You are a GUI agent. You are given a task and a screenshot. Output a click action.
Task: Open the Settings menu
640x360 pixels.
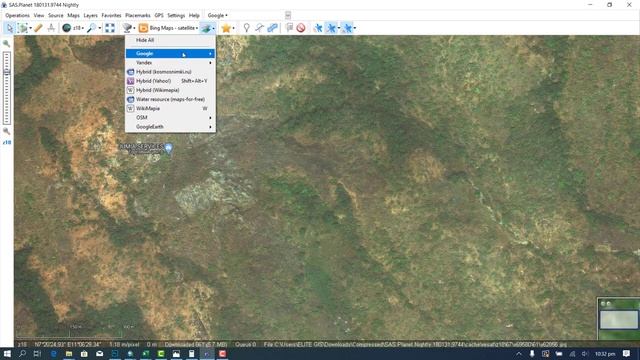tap(176, 16)
